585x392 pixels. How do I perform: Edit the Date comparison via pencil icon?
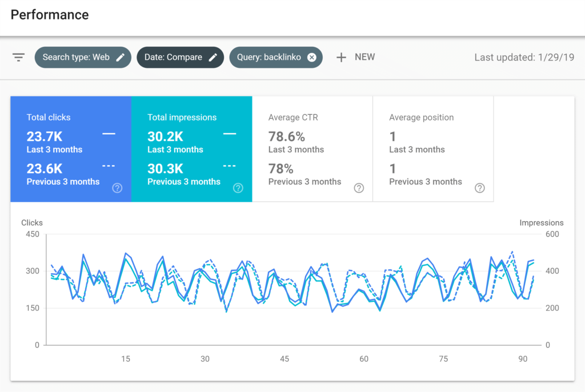click(x=213, y=57)
